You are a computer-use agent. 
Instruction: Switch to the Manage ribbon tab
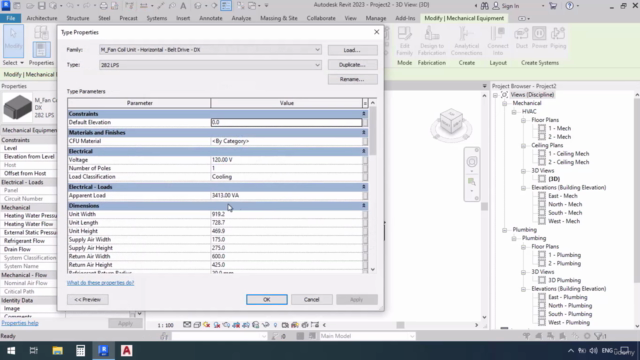click(x=376, y=18)
